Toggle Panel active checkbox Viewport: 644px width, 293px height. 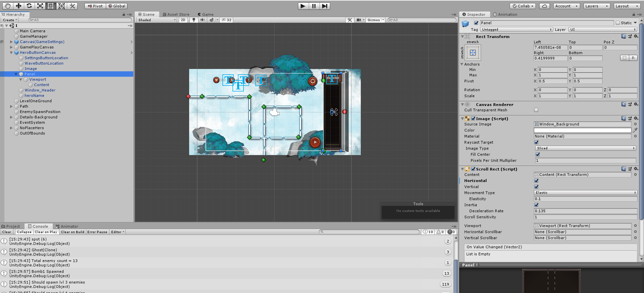476,23
